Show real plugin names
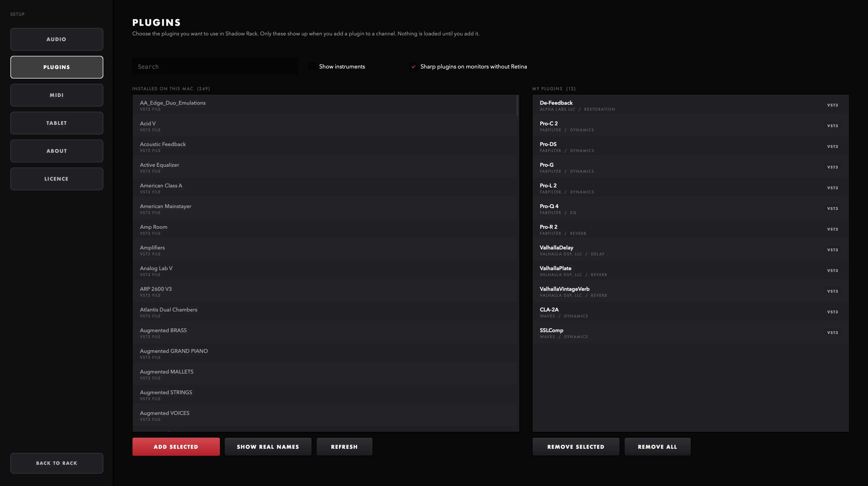Screen dimensions: 868x486 coord(268,446)
